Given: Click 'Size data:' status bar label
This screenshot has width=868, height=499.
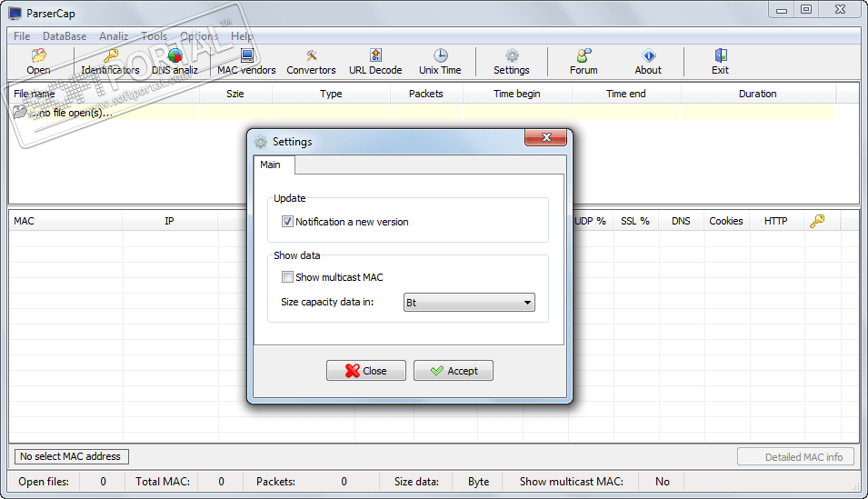Looking at the screenshot, I should 417,482.
